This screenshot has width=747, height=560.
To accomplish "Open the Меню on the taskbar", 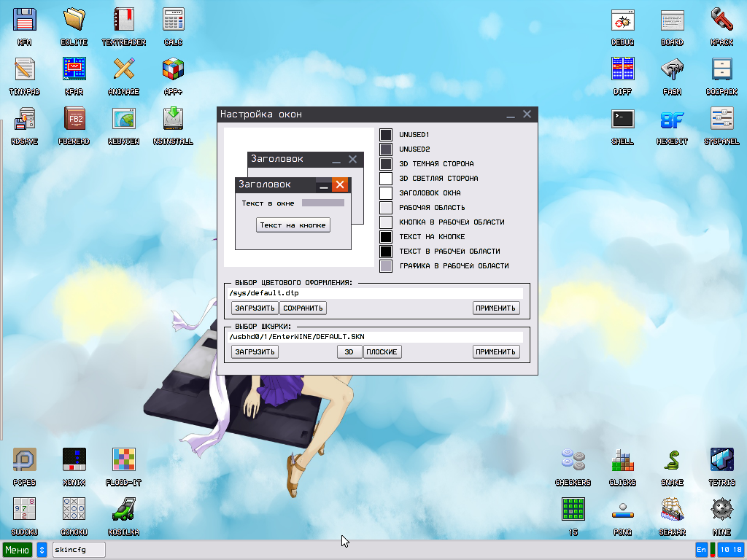I will [16, 549].
